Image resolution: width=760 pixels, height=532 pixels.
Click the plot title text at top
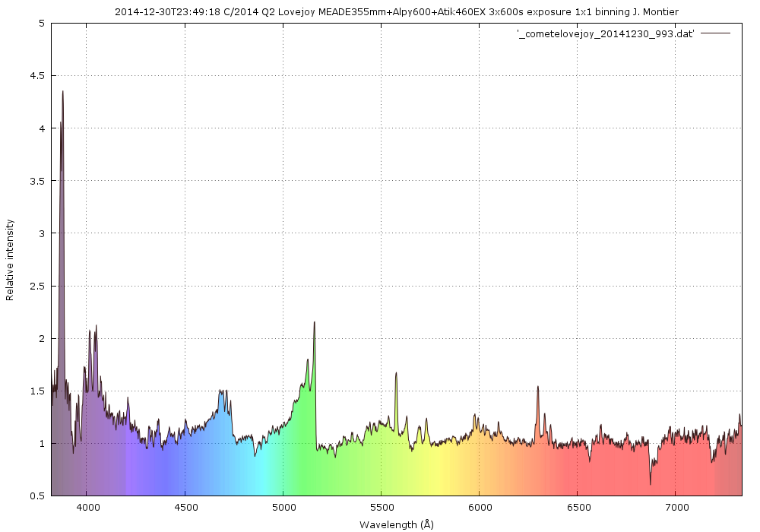396,11
